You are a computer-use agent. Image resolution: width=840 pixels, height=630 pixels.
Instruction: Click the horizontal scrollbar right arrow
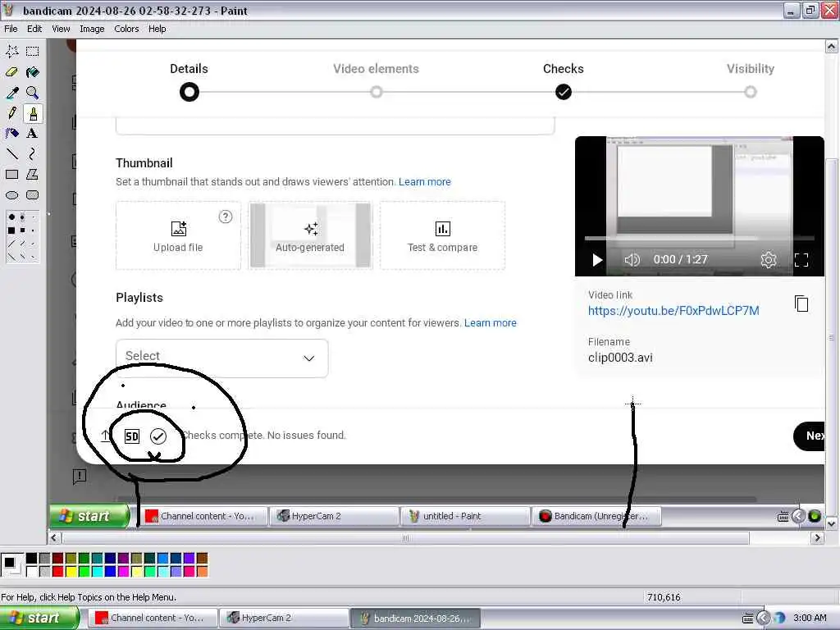tap(817, 537)
